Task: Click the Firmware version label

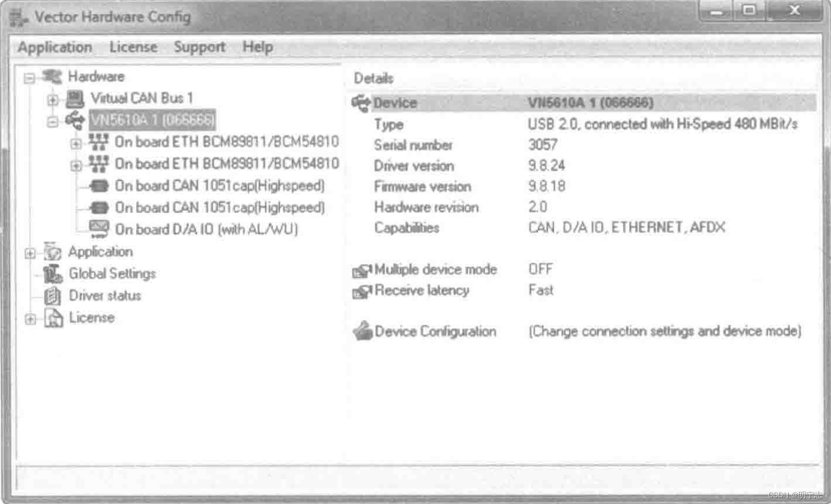Action: pos(423,187)
